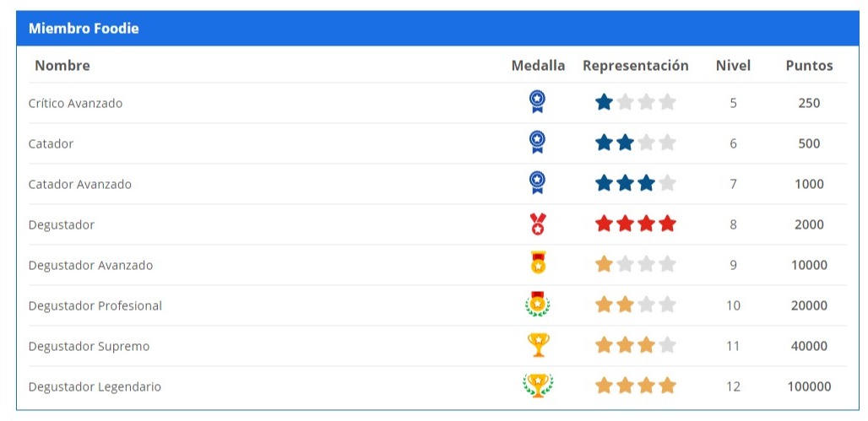868x421 pixels.
Task: Click the Degustador Supremo name
Action: 90,346
